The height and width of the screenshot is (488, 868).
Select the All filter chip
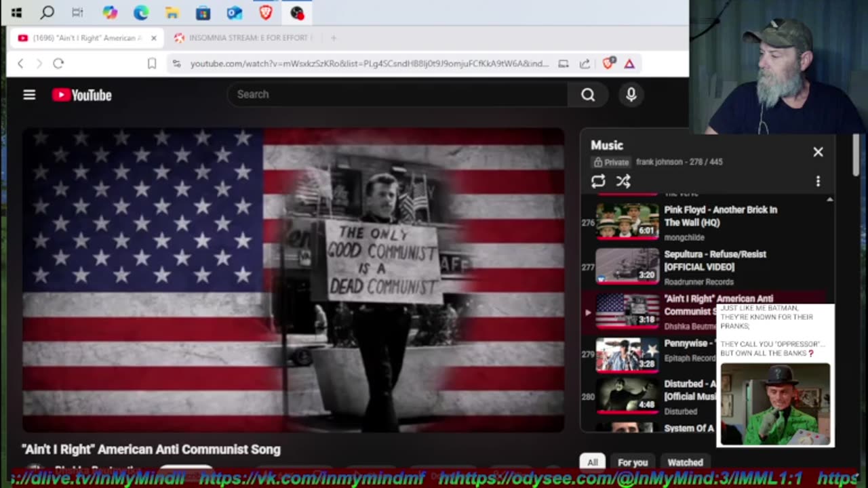[x=593, y=462]
